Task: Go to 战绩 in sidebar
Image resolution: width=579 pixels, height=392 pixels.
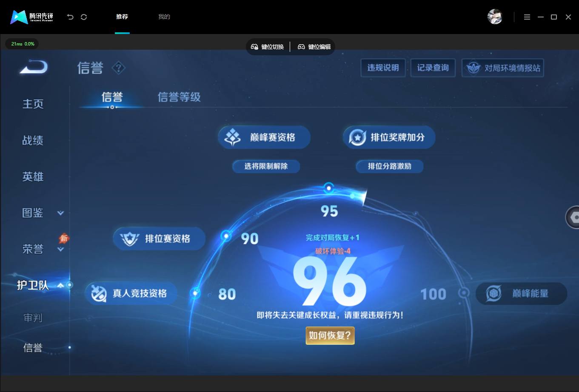Action: [33, 140]
